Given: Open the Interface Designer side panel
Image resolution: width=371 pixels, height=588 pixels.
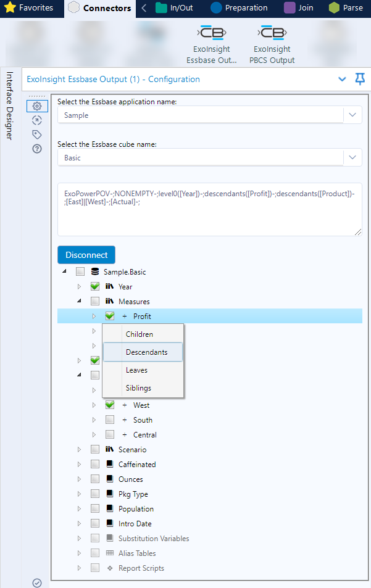Looking at the screenshot, I should [x=10, y=106].
